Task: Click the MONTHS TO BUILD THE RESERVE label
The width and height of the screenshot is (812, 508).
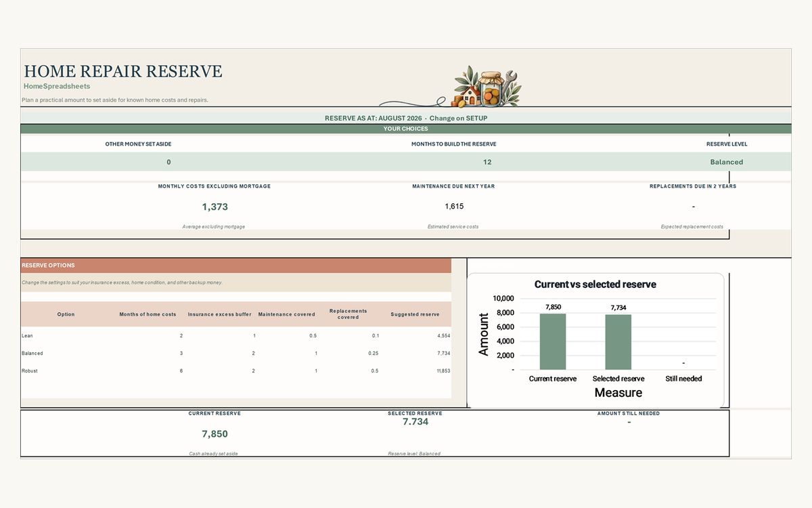Action: coord(453,144)
